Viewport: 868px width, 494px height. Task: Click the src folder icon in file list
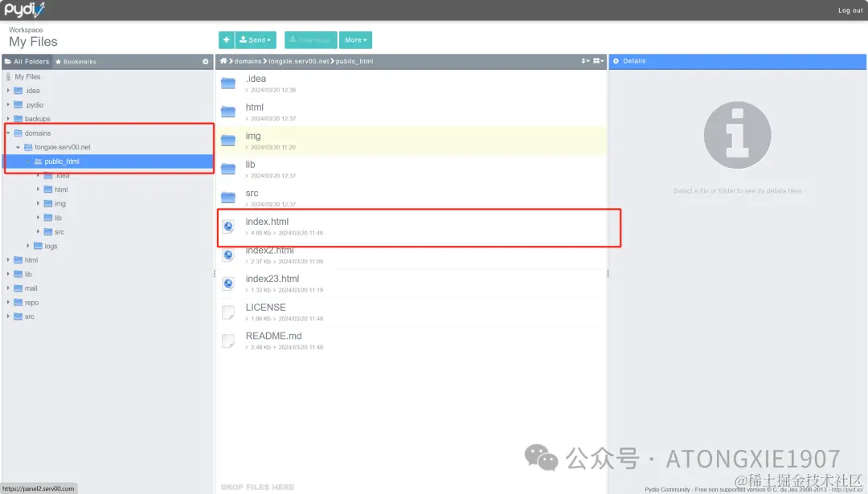coord(228,198)
